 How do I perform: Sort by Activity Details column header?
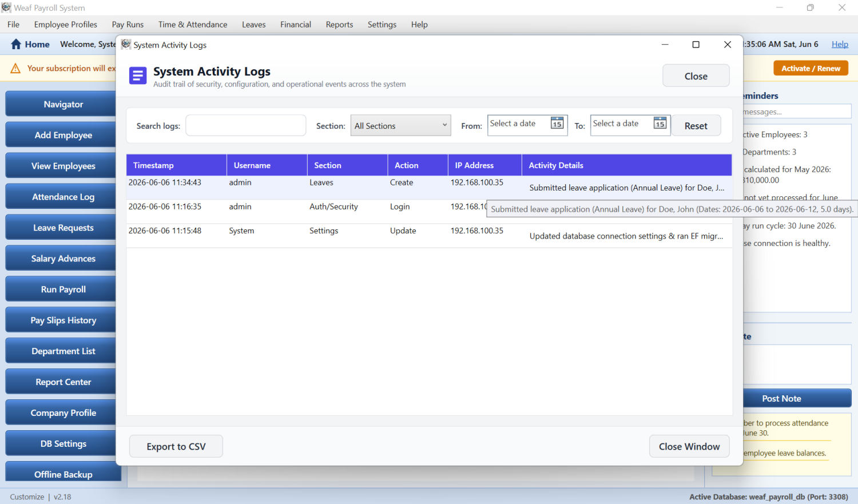tap(626, 165)
